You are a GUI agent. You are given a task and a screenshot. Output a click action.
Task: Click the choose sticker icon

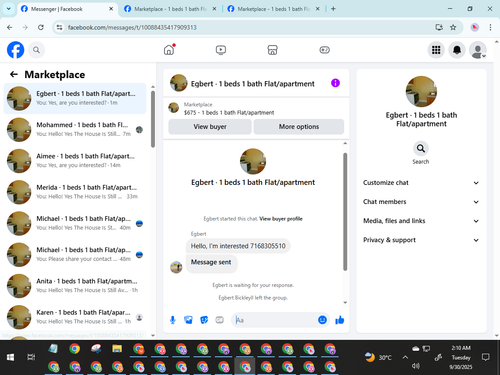(x=204, y=320)
